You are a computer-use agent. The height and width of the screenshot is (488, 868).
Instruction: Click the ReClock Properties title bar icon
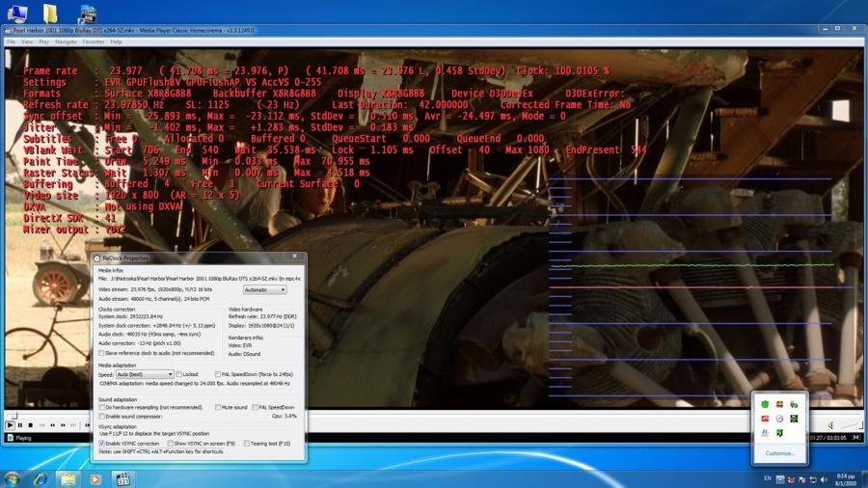(x=96, y=258)
